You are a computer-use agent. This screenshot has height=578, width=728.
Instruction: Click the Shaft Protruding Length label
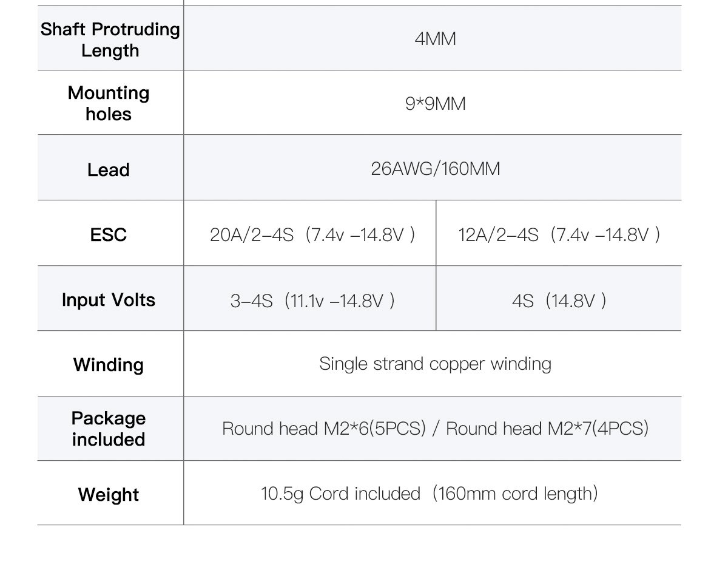coord(110,40)
